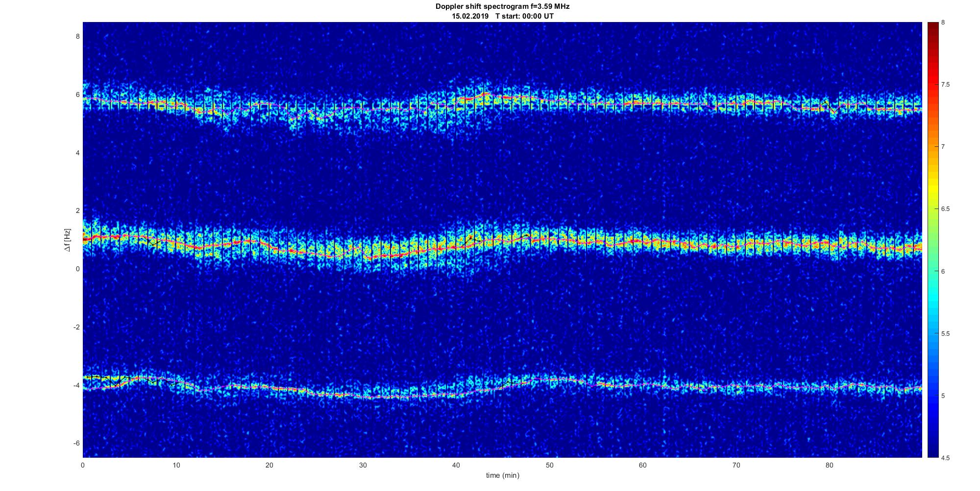Viewport: 980px width, 491px height.
Task: Click the colorbar tick label '7'
Action: (943, 147)
